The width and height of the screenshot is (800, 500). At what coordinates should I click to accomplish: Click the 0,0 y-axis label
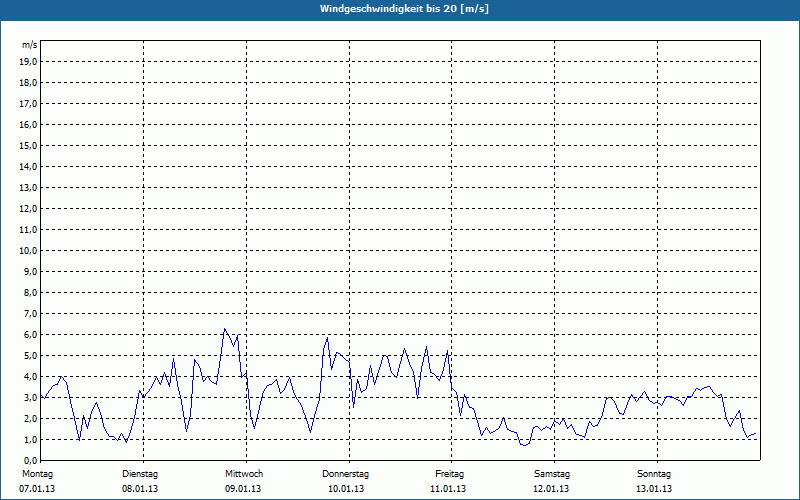point(31,460)
